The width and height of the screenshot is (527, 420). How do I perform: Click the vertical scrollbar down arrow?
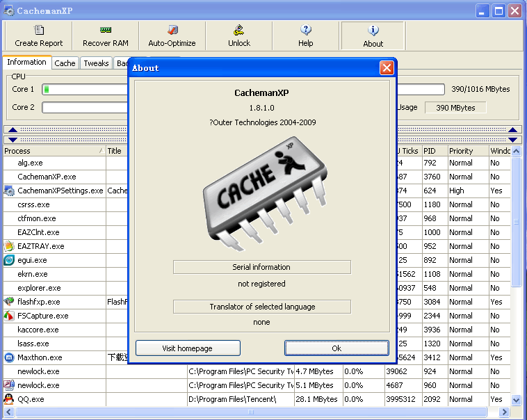click(516, 400)
